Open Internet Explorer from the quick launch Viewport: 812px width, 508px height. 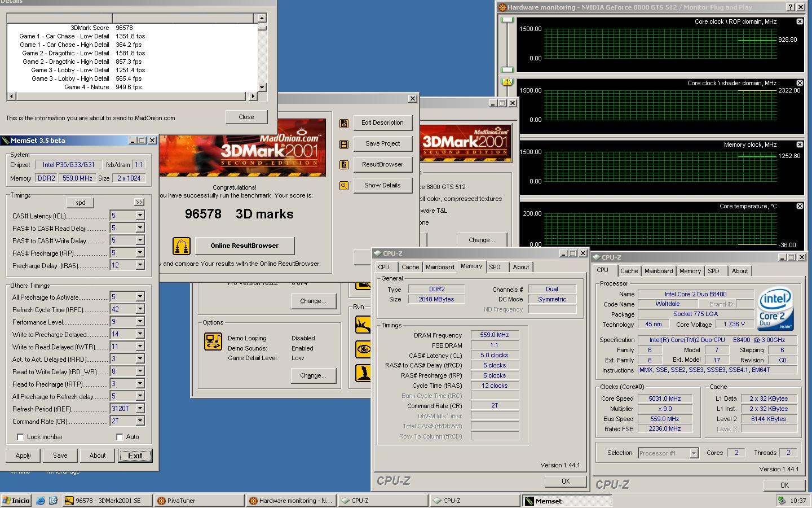point(41,501)
